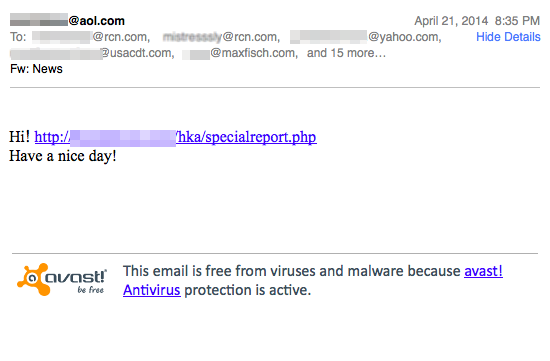Open the "Antivirus" footer link

[152, 290]
